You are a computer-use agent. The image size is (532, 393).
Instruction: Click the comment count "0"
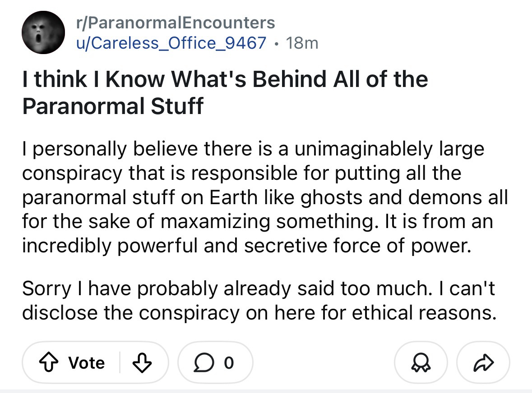(229, 363)
